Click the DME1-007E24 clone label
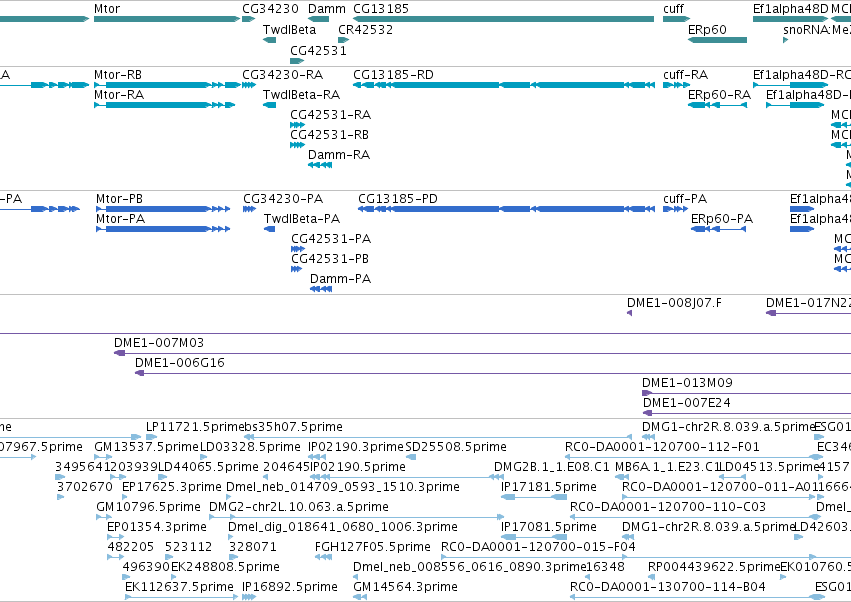The width and height of the screenshot is (851, 602). coord(687,403)
